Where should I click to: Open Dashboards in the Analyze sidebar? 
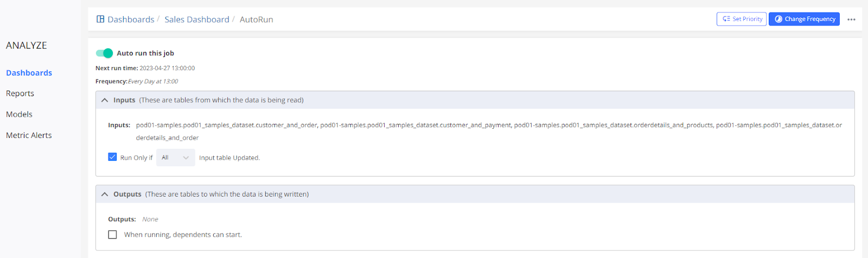coord(29,73)
